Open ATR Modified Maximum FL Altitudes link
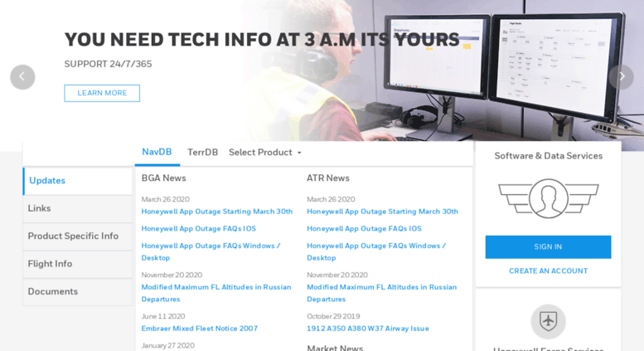The image size is (644, 351). 381,293
